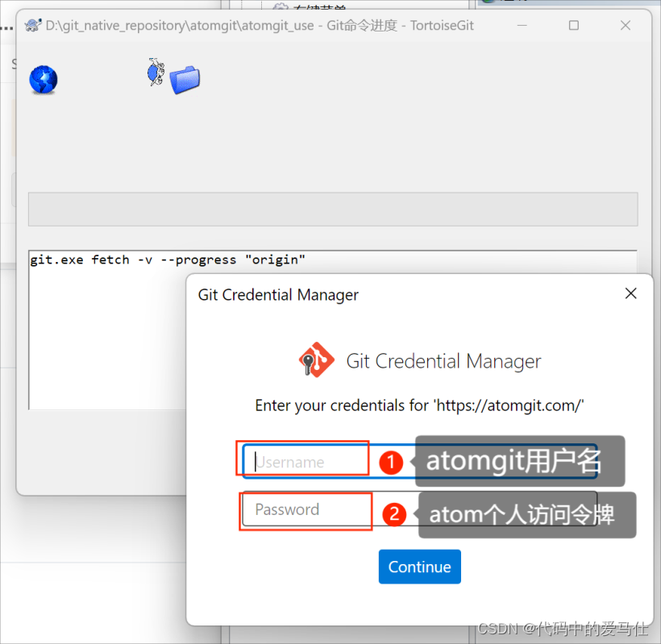661x644 pixels.
Task: Click the blue Continue button
Action: 419,567
